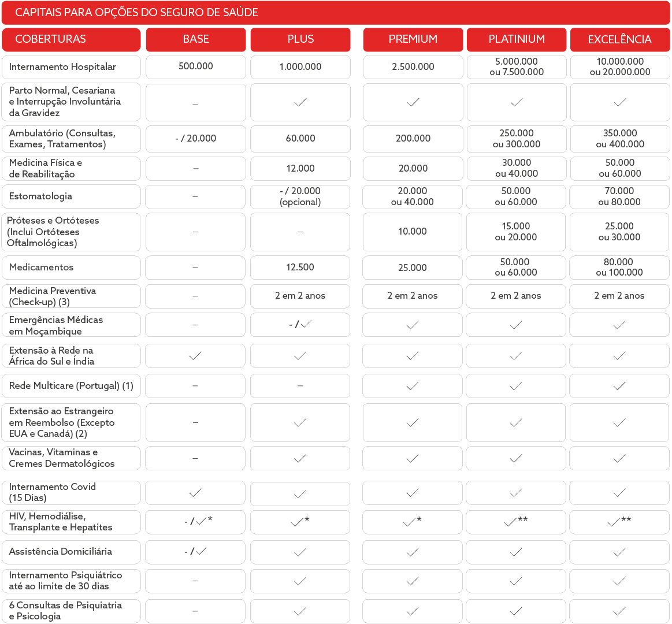
Task: Click '12.500' PLUS Medicamentos value
Action: click(300, 268)
